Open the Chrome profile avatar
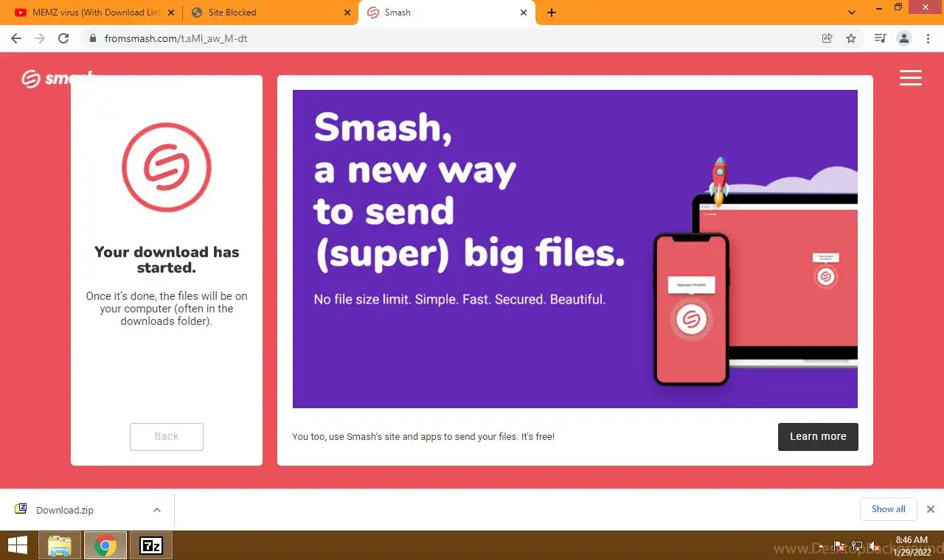944x560 pixels. (x=904, y=38)
